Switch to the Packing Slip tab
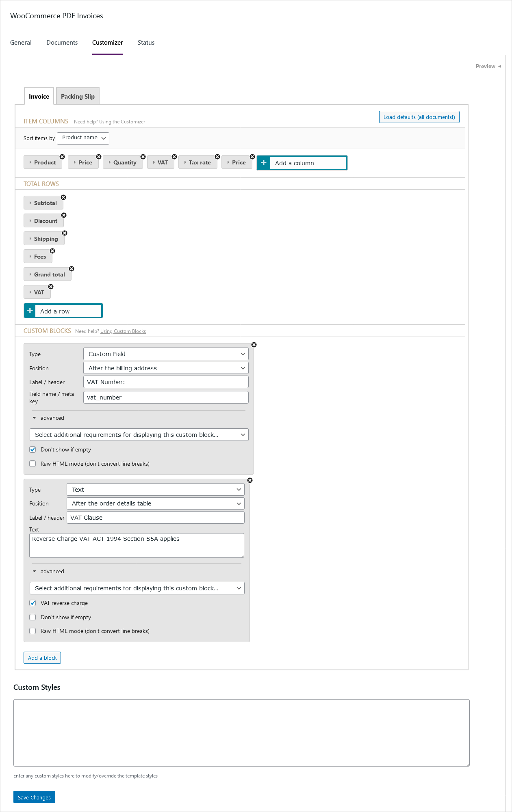Screen dimensions: 512x812 click(78, 97)
